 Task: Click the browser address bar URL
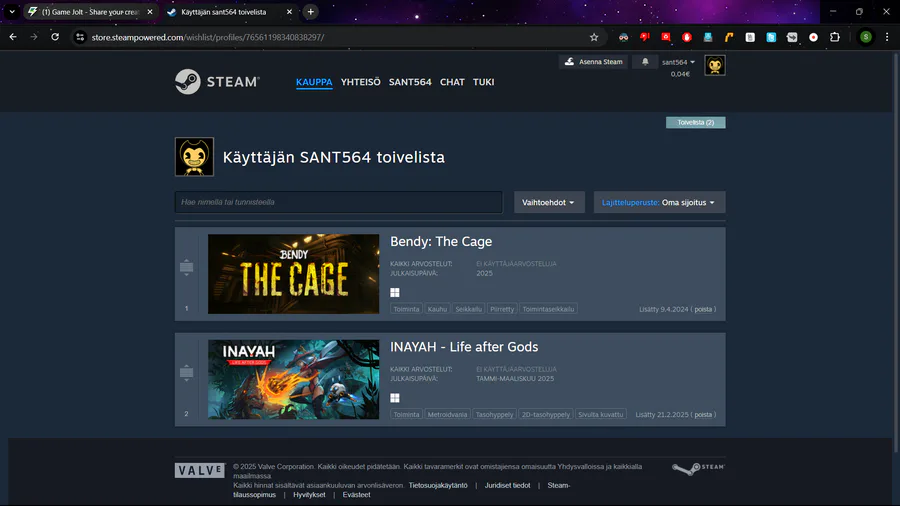point(208,37)
